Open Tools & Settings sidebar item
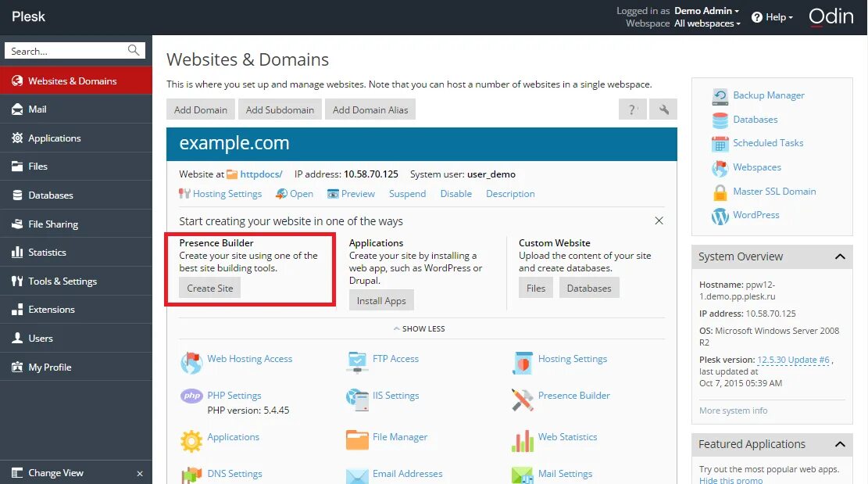Image resolution: width=868 pixels, height=484 pixels. coord(76,281)
